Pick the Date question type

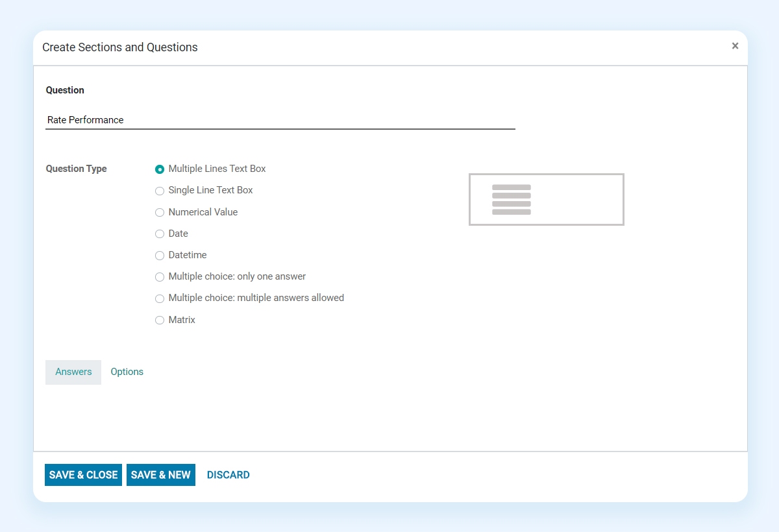click(160, 234)
